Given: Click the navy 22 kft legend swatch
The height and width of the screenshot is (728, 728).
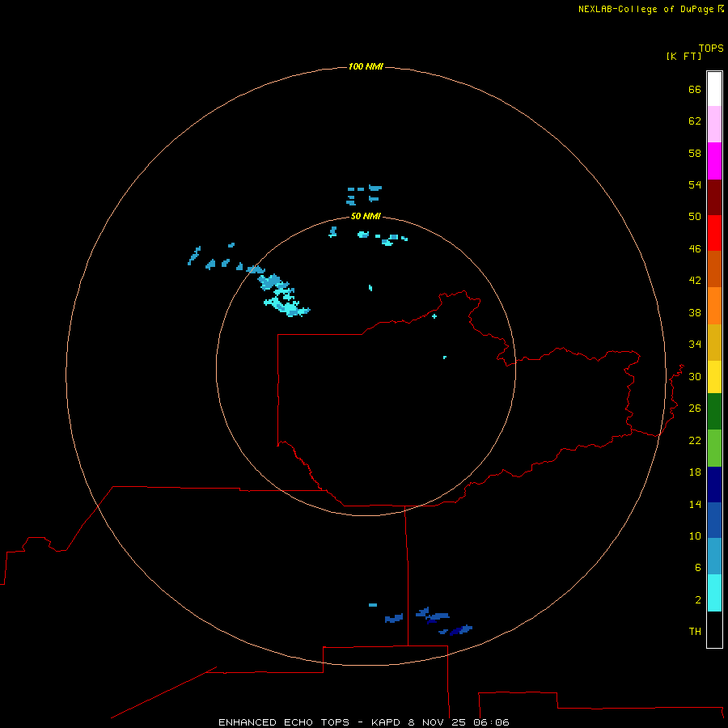Looking at the screenshot, I should point(714,485).
